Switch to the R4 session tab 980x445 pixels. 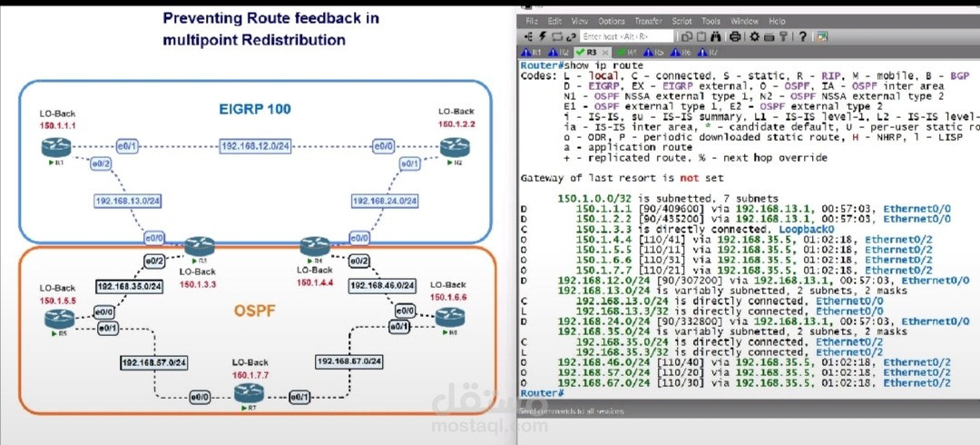click(627, 52)
